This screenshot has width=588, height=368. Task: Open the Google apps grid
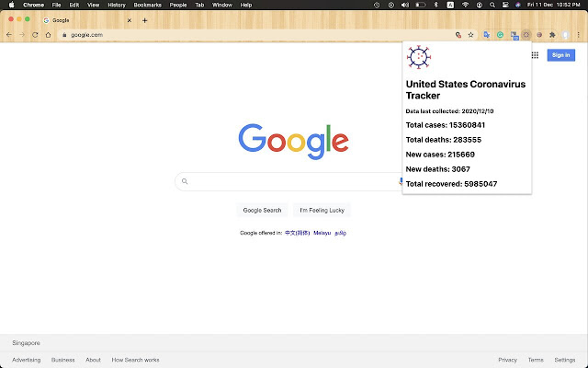pos(535,55)
